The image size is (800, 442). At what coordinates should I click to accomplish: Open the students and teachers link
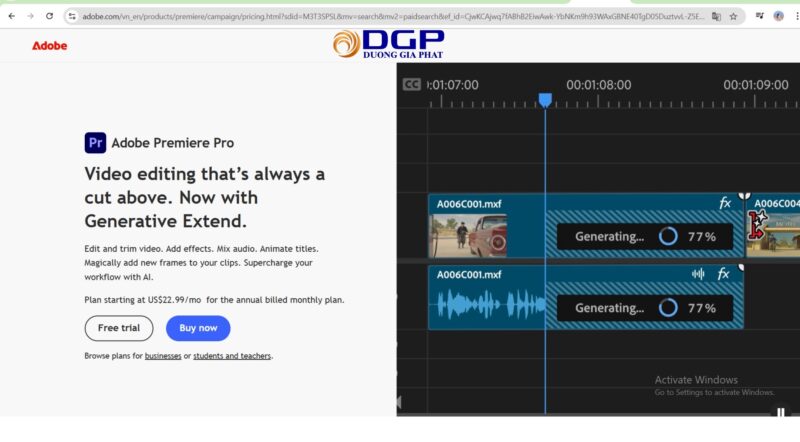tap(232, 356)
